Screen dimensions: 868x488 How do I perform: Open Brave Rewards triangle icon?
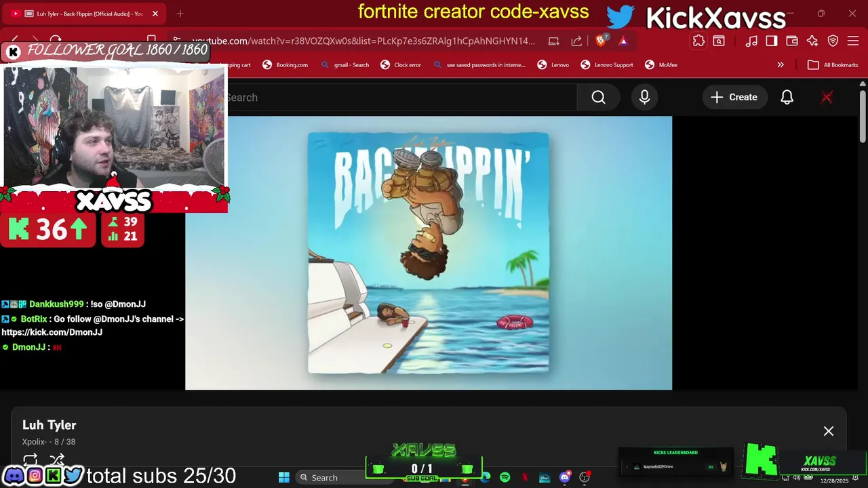[623, 41]
